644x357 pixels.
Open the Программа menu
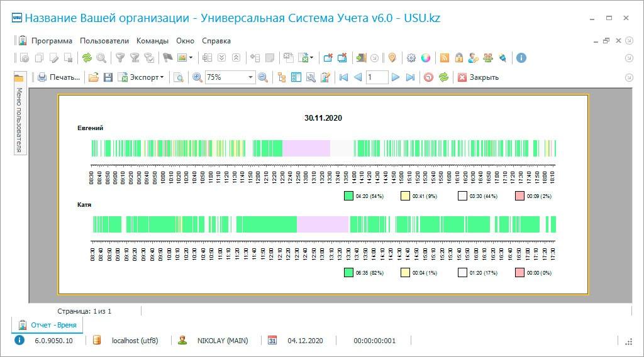pyautogui.click(x=52, y=41)
